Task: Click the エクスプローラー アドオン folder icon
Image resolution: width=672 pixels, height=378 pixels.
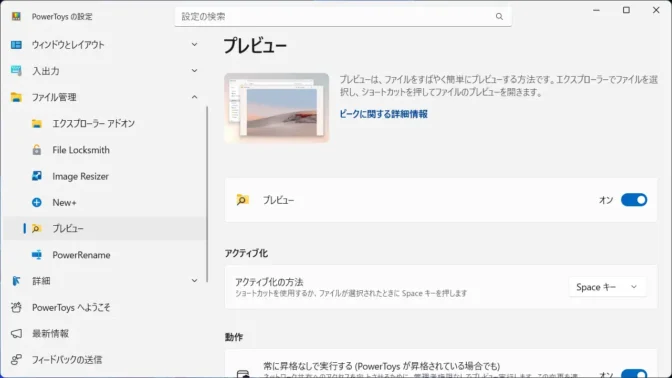Action: pos(37,124)
